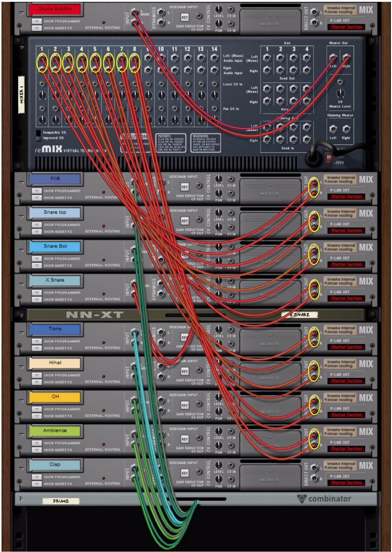The image size is (392, 552).
Task: Expand the DRUMS combinator device
Action: click(21, 499)
